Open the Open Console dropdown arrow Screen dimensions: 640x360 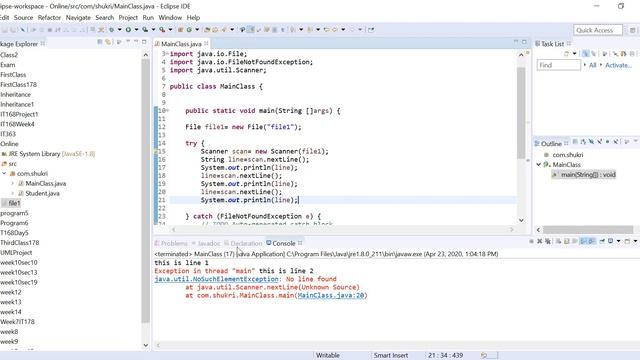click(636, 241)
